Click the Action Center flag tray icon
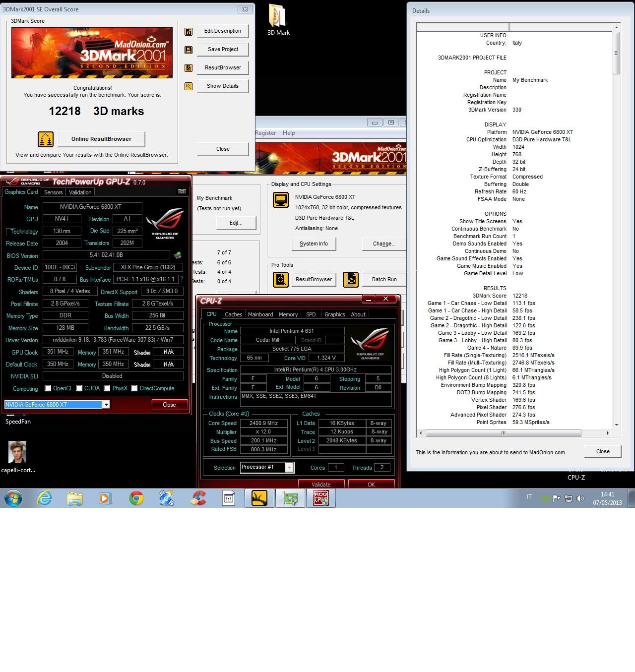Image resolution: width=635 pixels, height=672 pixels. [557, 498]
